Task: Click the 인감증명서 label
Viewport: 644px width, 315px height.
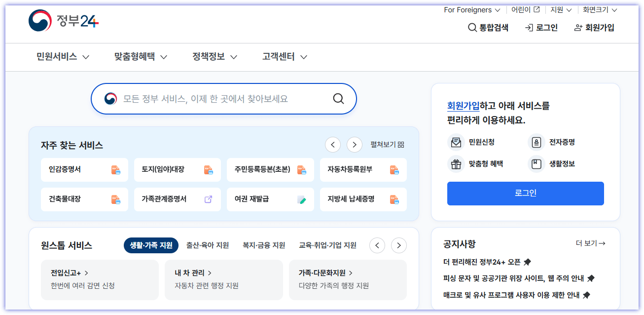Action: [65, 170]
